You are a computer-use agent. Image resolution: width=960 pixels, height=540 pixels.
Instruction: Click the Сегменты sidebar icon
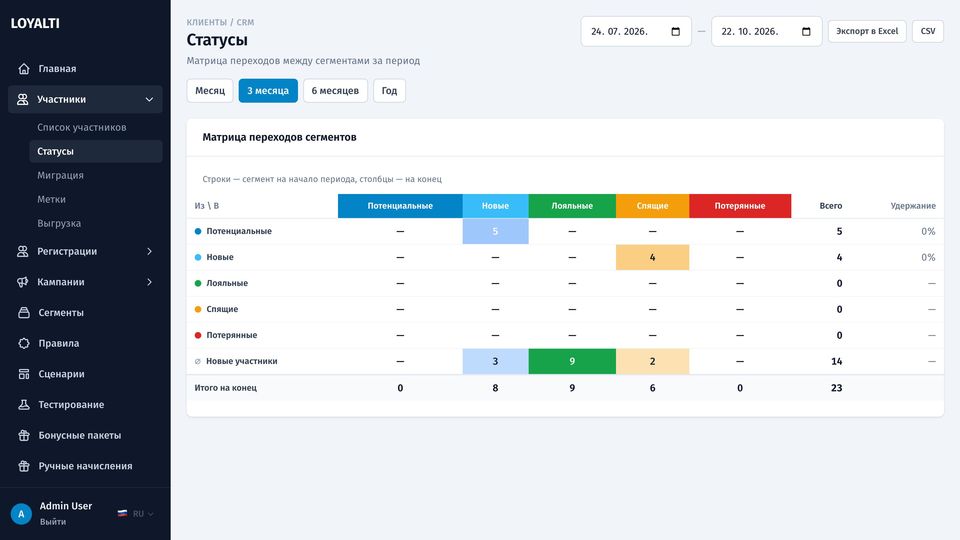click(24, 312)
